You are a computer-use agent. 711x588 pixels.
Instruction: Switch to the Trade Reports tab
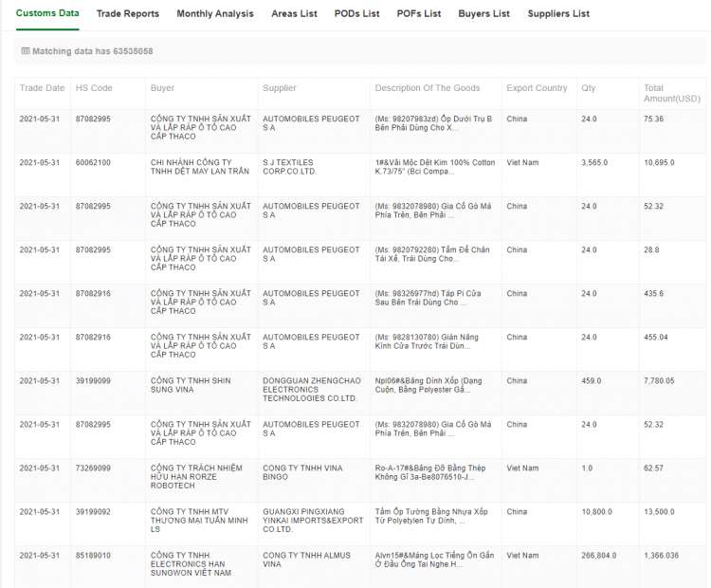pyautogui.click(x=128, y=13)
